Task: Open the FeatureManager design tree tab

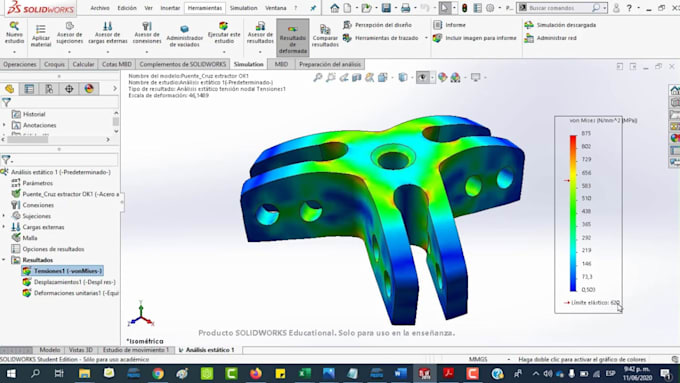Action: coord(10,89)
